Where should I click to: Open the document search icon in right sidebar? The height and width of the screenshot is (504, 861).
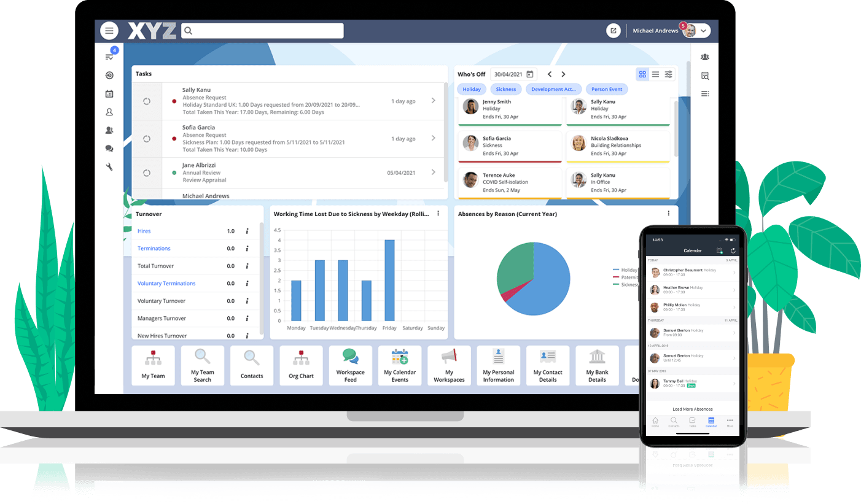tap(705, 76)
